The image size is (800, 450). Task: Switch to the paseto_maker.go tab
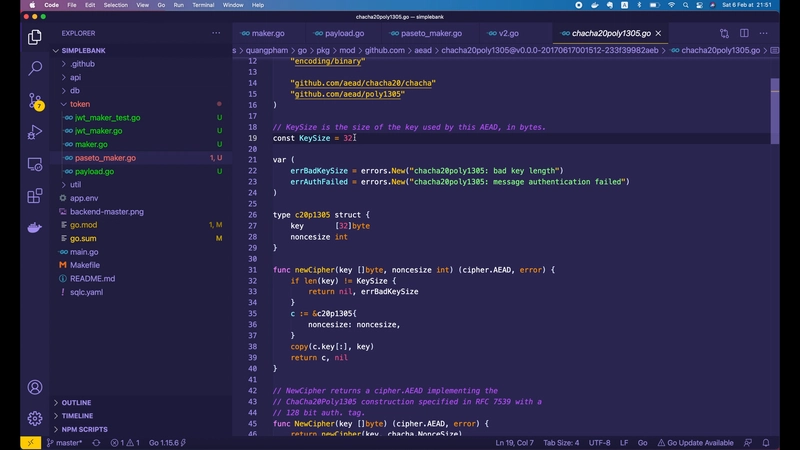click(430, 33)
